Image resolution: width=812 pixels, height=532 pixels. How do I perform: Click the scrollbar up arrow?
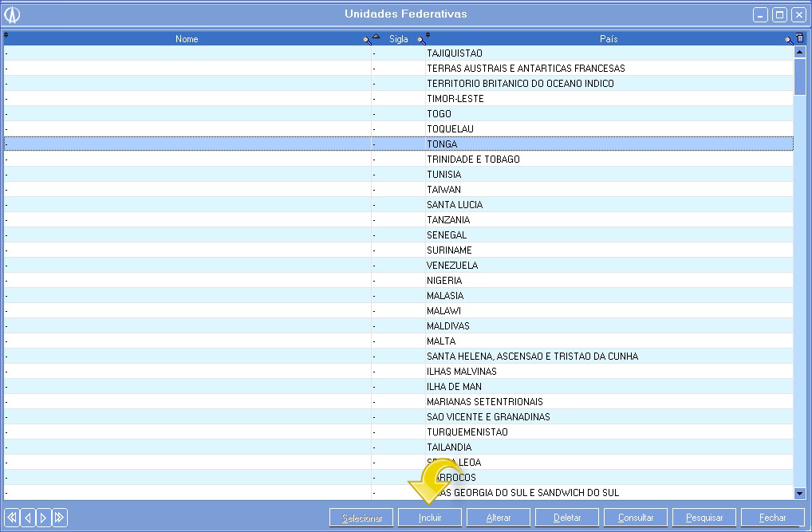point(800,53)
